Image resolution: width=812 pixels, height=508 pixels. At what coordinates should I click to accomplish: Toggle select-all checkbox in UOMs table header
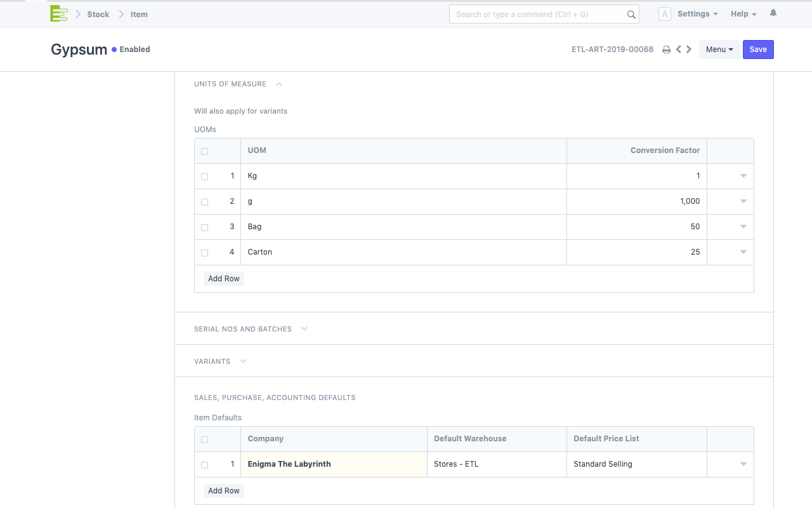point(204,151)
